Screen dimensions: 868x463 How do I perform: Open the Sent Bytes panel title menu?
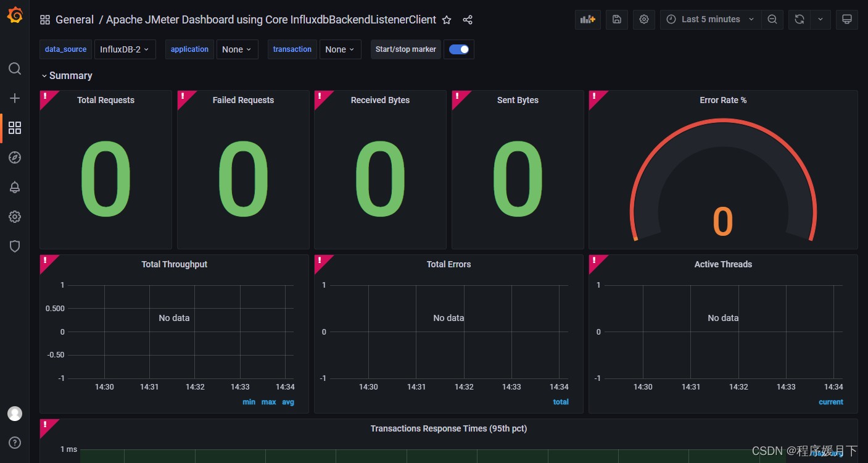pyautogui.click(x=518, y=100)
